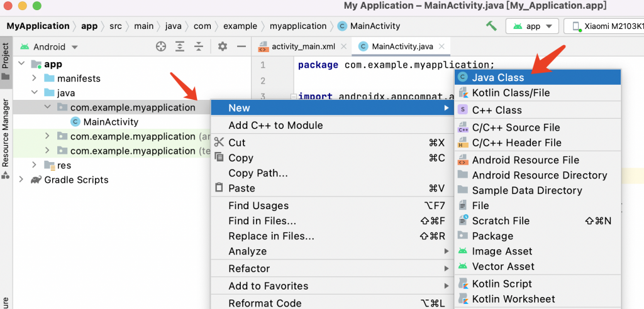Viewport: 644px width, 309px height.
Task: Choose Replace in Files...
Action: click(x=332, y=236)
